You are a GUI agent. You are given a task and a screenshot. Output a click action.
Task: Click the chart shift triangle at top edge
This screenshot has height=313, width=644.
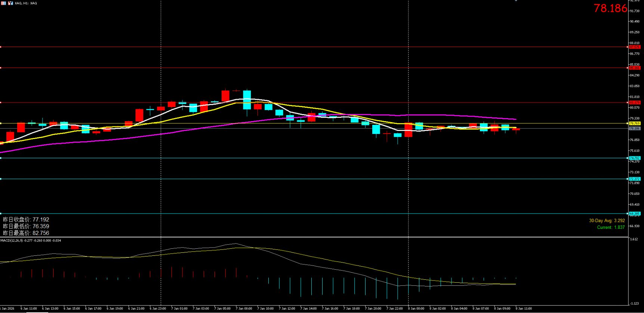point(516,1)
